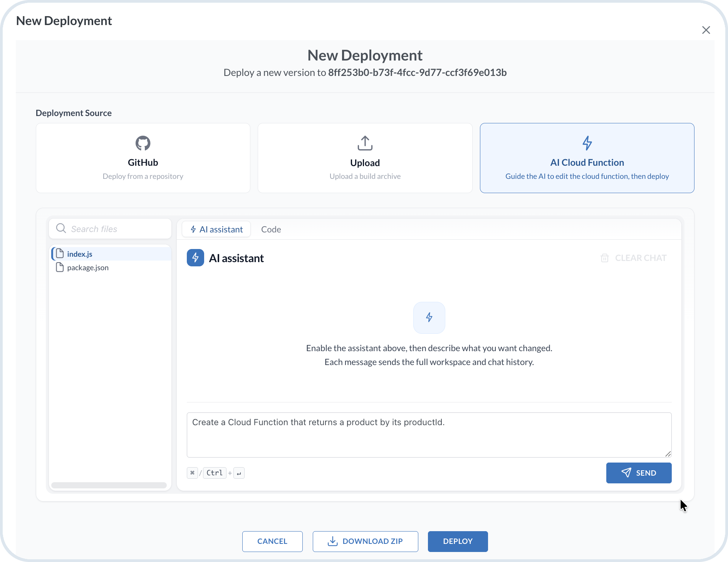Switch to the Code tab
The width and height of the screenshot is (728, 562).
pos(271,229)
